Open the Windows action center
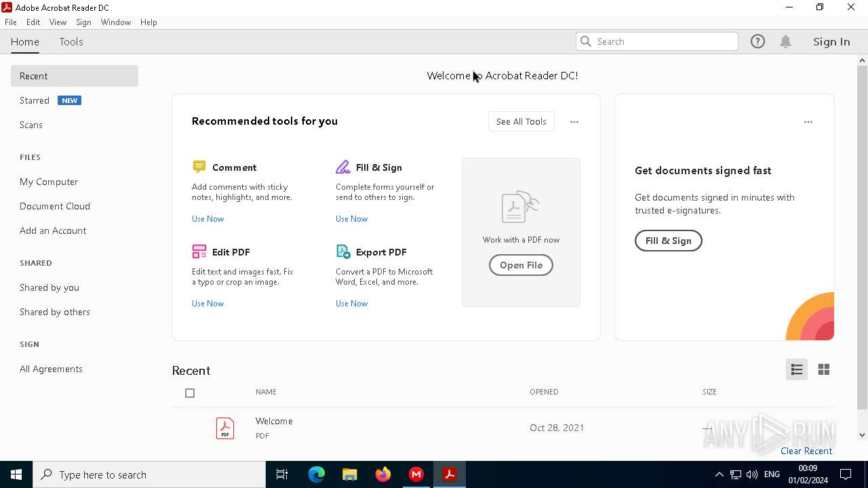Viewport: 868px width, 488px height. (846, 474)
